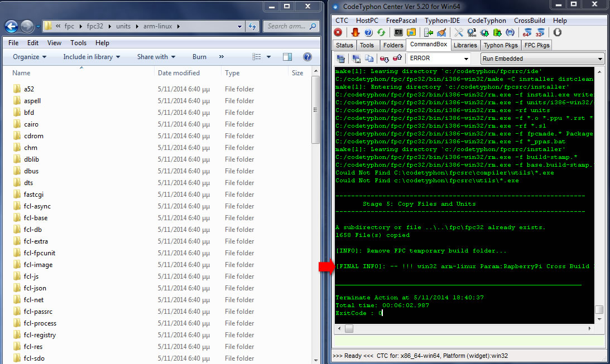
Task: Click the Explorer back arrow button
Action: (11, 26)
